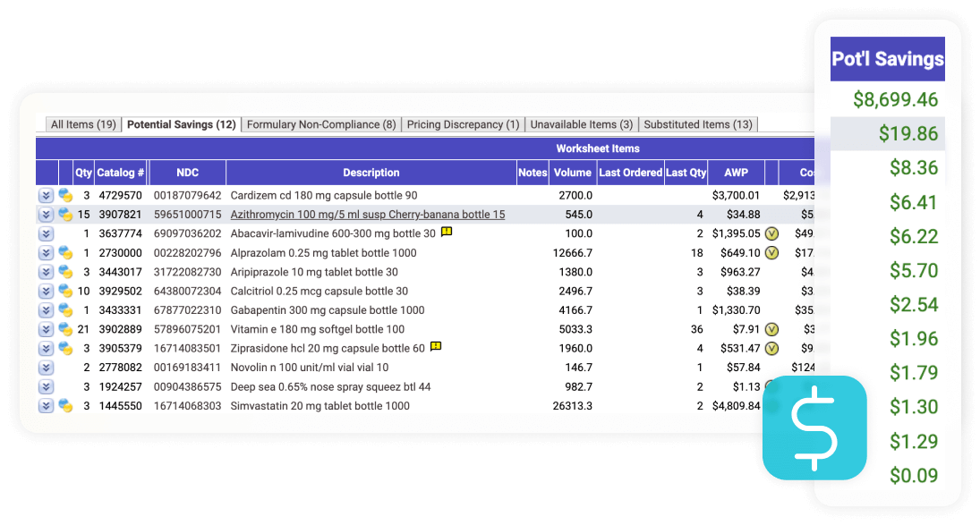Expand the Deep sea nose spray row

[46, 387]
